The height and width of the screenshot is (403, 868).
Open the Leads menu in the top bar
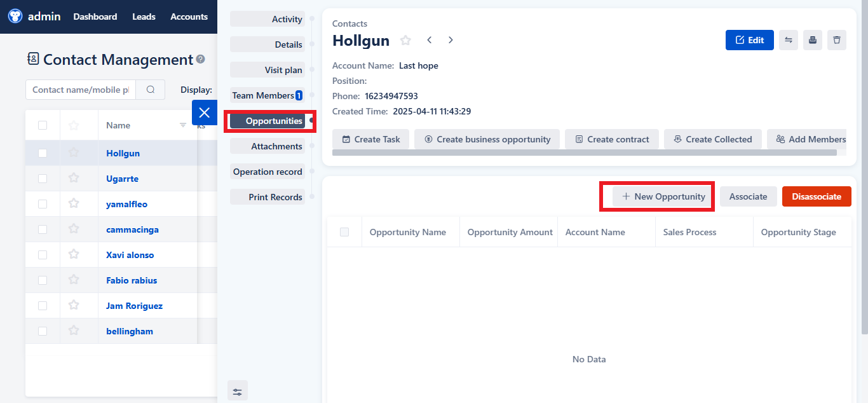[144, 16]
